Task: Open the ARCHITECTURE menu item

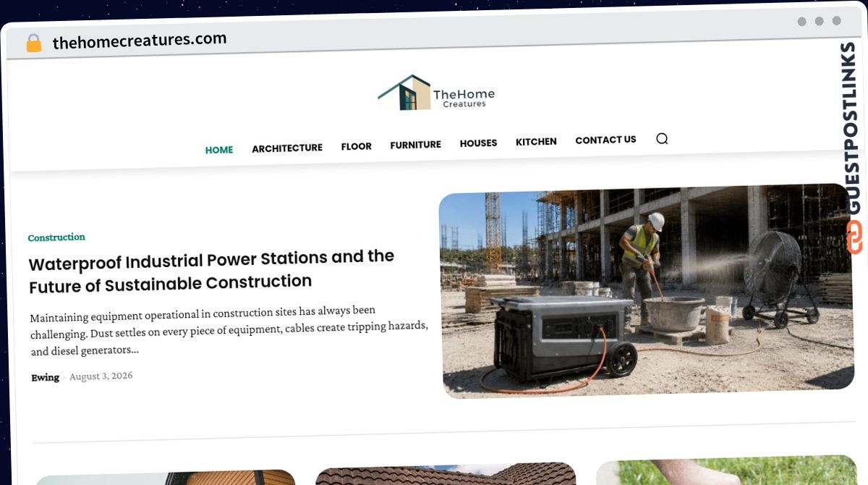Action: click(x=287, y=148)
